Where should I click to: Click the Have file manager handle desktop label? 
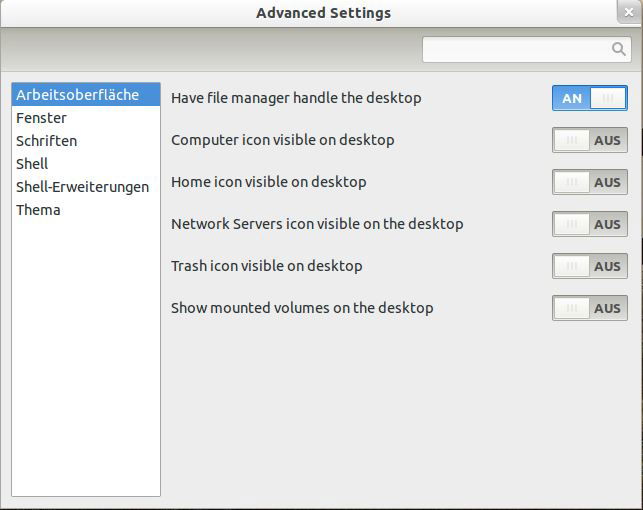pos(296,98)
